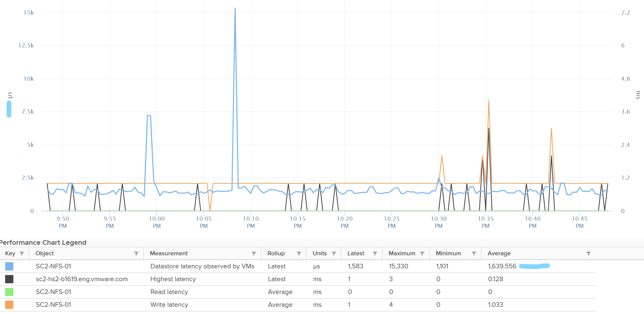644x314 pixels.
Task: Open filter icon for Key column
Action: [22, 254]
